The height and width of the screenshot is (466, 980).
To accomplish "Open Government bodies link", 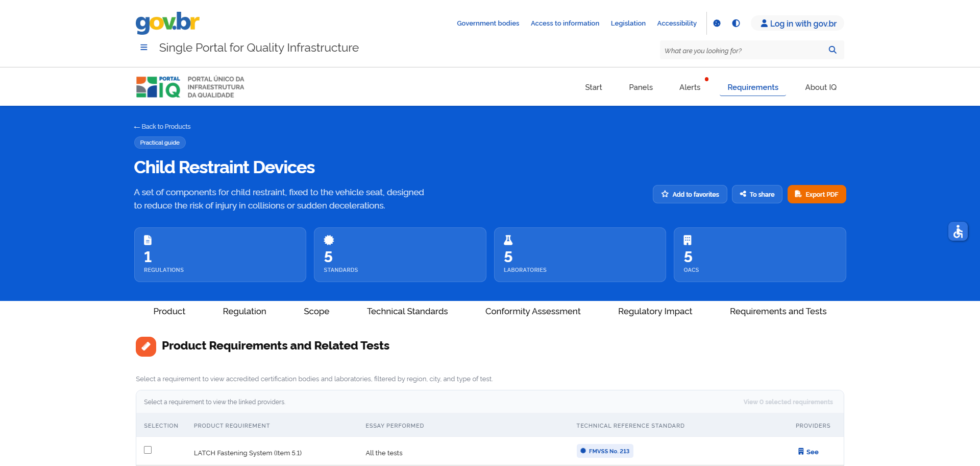I will [488, 24].
